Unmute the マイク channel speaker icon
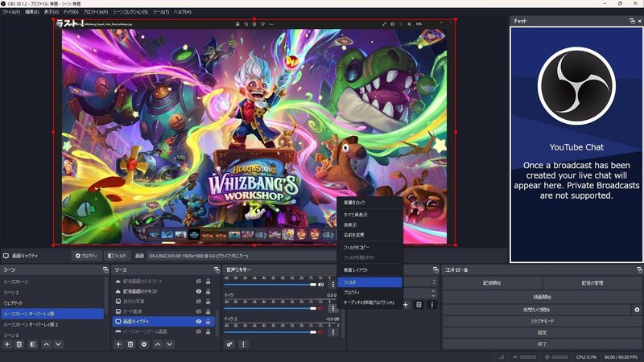 pos(321,308)
